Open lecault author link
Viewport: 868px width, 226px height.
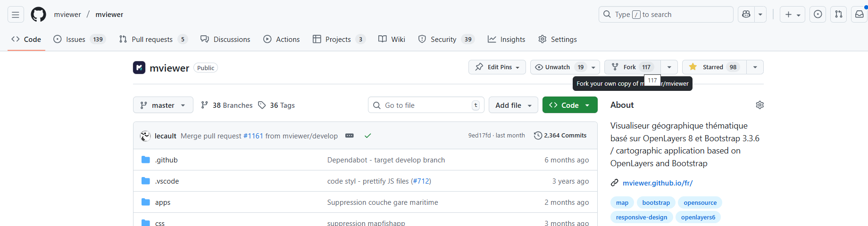166,136
